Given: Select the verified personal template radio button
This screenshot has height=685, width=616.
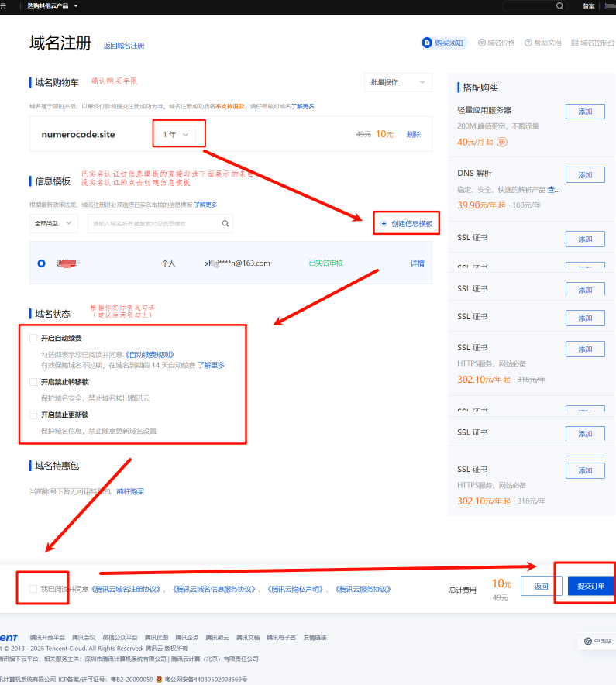Looking at the screenshot, I should tap(41, 263).
